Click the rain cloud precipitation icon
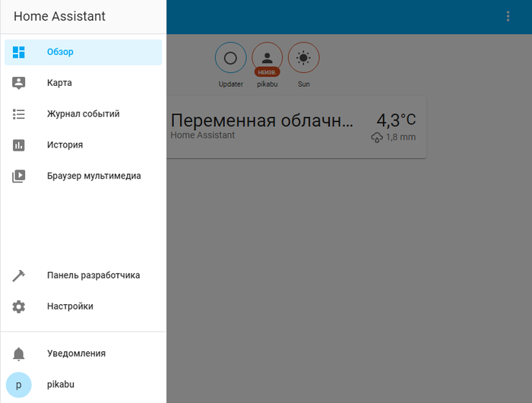Image resolution: width=532 pixels, height=403 pixels. (377, 138)
